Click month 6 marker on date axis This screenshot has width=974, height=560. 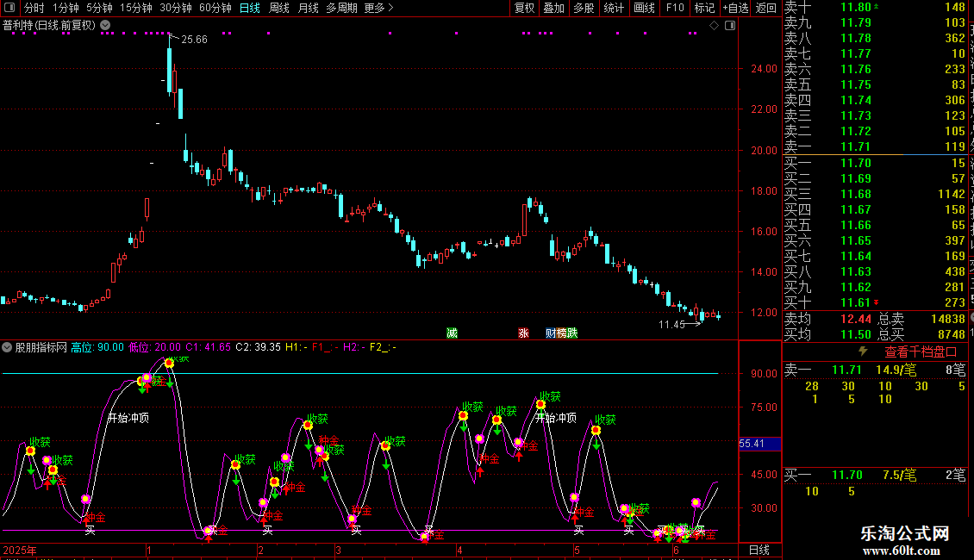[x=676, y=550]
